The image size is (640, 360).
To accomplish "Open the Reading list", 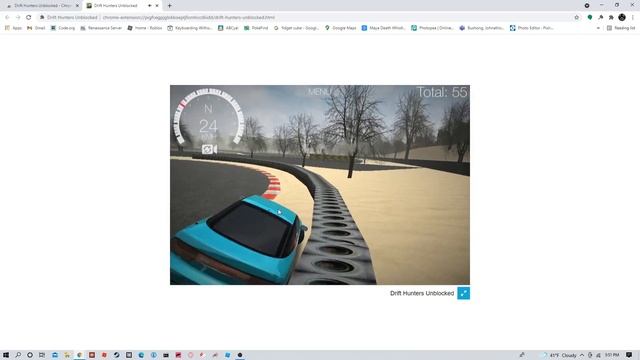I will coord(621,28).
